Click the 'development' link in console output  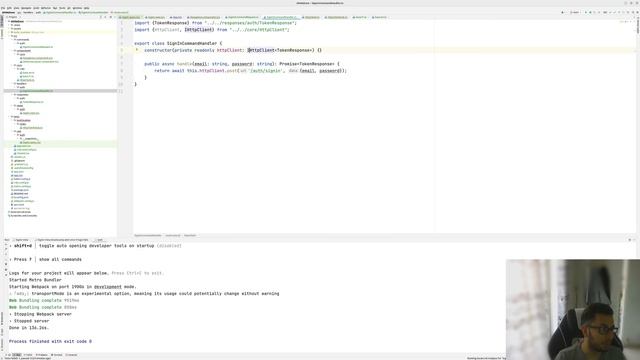108,287
